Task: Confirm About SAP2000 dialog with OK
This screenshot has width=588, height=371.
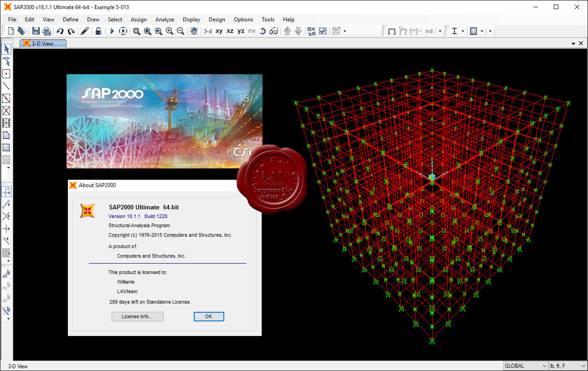Action: pos(209,316)
